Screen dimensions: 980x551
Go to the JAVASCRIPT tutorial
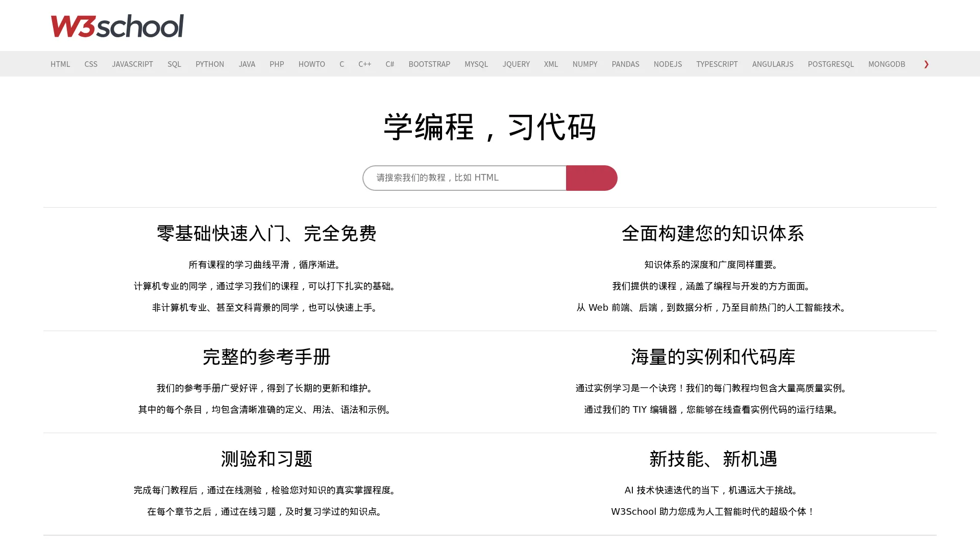point(133,64)
